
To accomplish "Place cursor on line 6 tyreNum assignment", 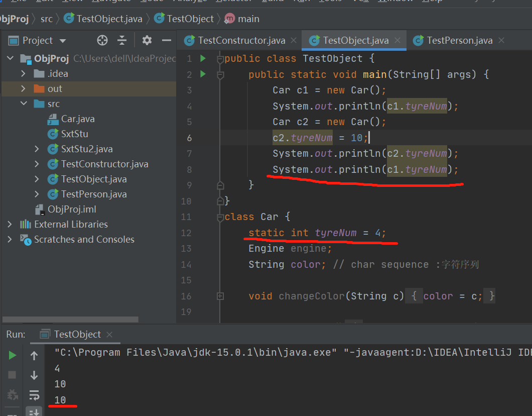I will [320, 138].
